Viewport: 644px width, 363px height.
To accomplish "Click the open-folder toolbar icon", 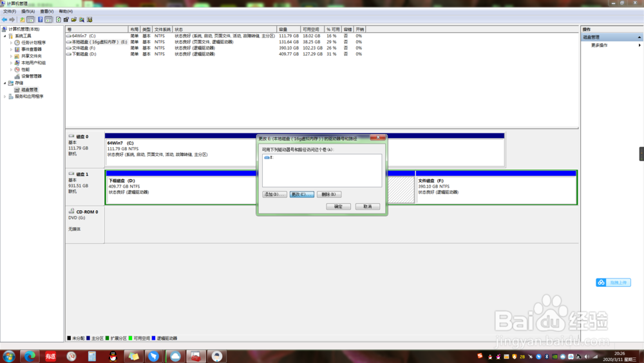I will [x=74, y=20].
